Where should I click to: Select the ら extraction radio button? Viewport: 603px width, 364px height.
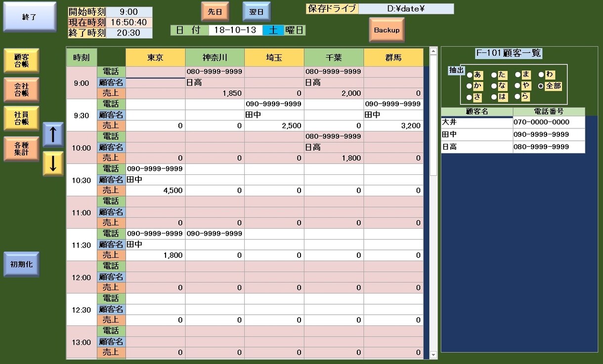[x=517, y=97]
